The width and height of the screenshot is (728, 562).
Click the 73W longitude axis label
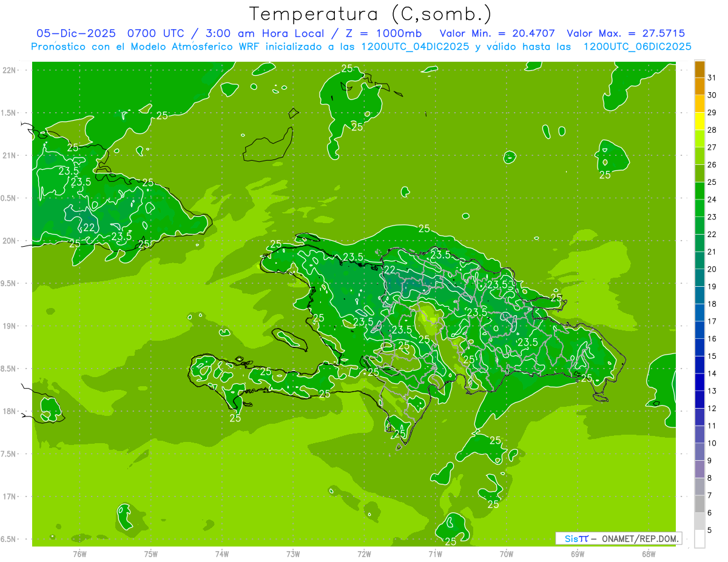pos(293,554)
